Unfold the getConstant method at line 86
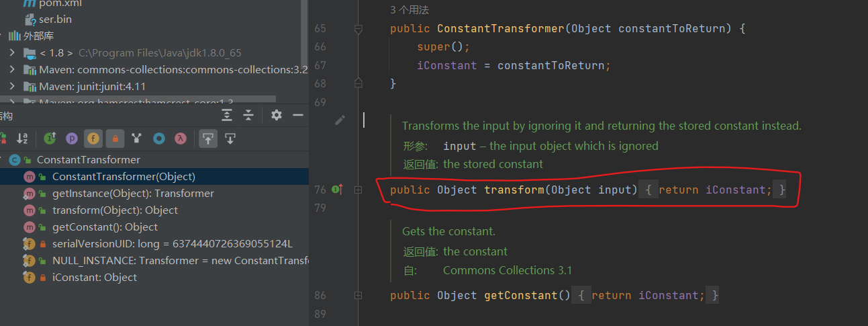Viewport: 868px width, 326px height. coord(358,295)
